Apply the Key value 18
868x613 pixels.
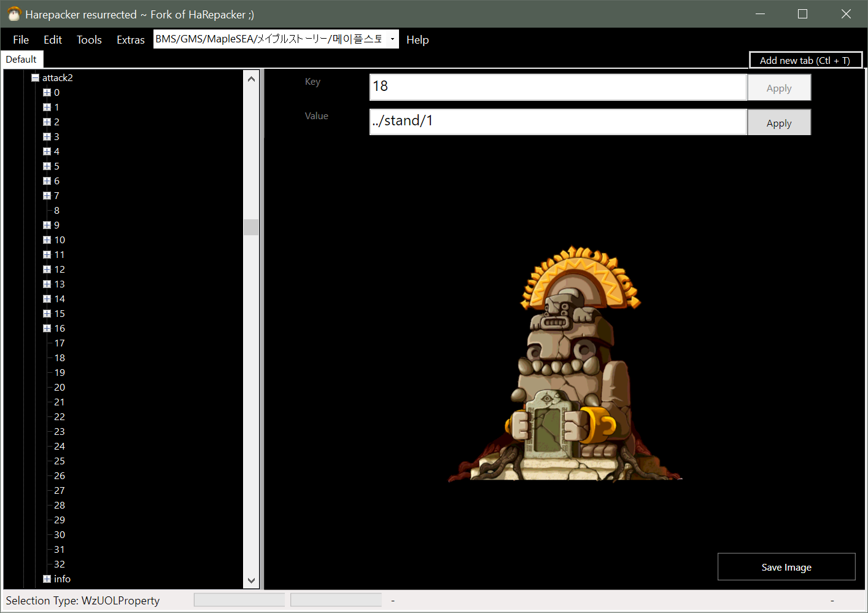[x=778, y=87]
